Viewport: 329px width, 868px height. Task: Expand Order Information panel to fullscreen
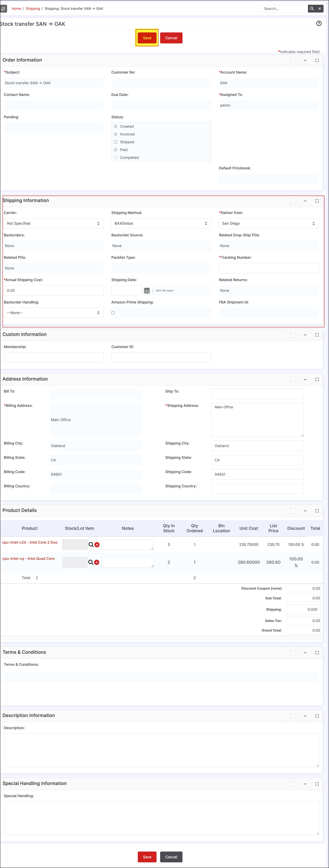317,60
